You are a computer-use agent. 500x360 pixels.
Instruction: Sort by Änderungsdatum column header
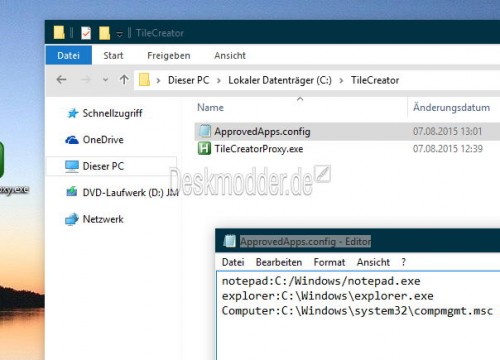[x=451, y=107]
